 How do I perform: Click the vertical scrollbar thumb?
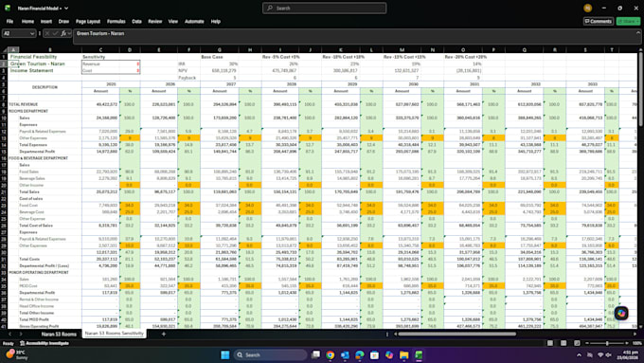(x=640, y=88)
